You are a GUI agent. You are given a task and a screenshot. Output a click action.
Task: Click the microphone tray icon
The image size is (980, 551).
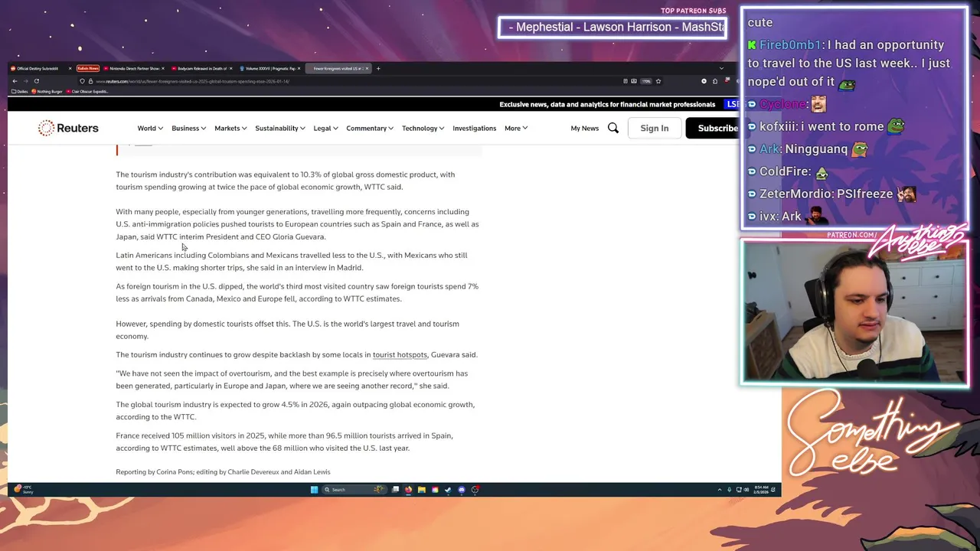(730, 490)
